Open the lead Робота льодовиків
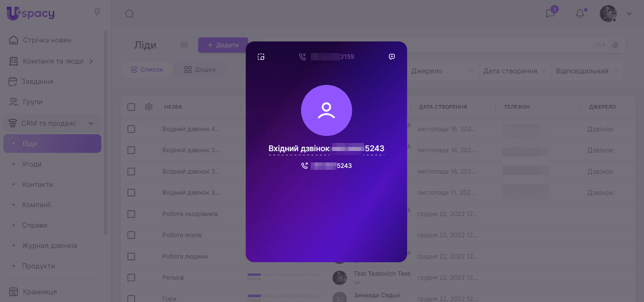The image size is (644, 302). (190, 214)
